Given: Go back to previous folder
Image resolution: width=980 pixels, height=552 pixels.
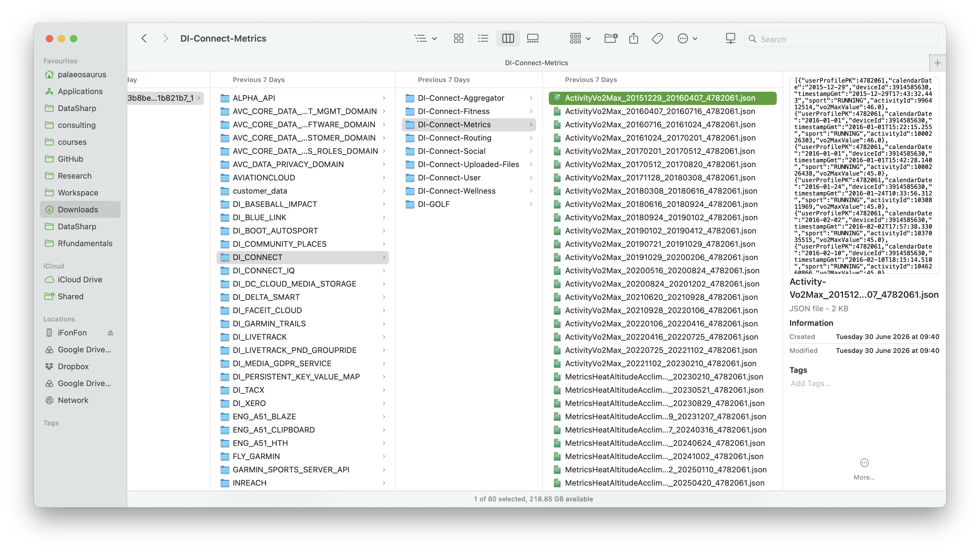Looking at the screenshot, I should tap(144, 38).
